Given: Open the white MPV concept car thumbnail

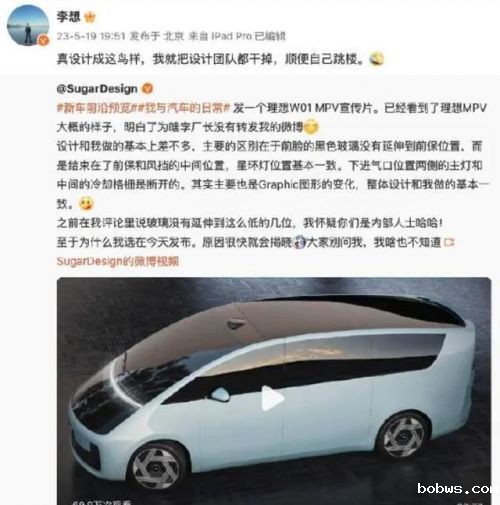Looking at the screenshot, I should pyautogui.click(x=274, y=391).
